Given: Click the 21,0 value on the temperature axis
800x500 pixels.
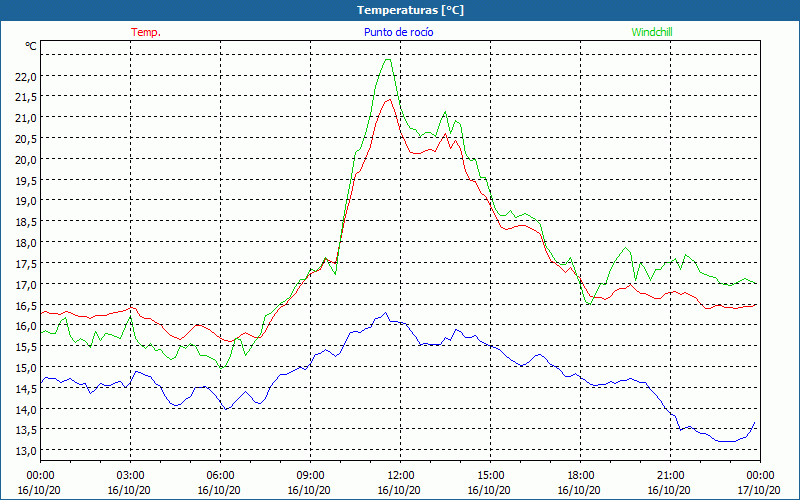Looking at the screenshot, I should pyautogui.click(x=26, y=118).
